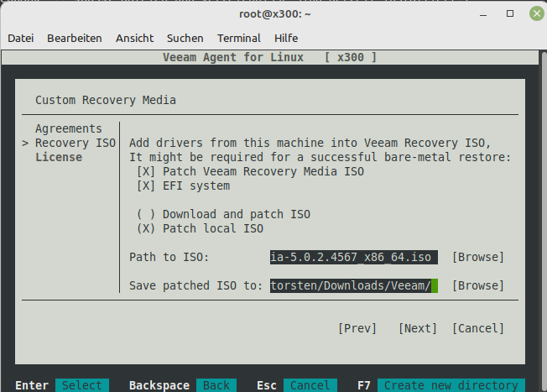Click the Enter Select hint
This screenshot has height=392, width=547.
point(62,385)
